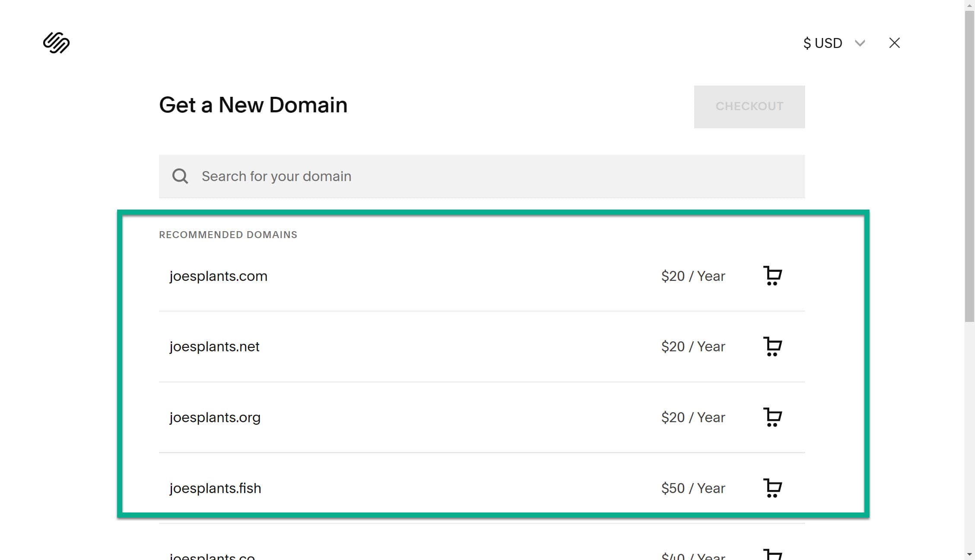Image resolution: width=975 pixels, height=560 pixels.
Task: Add joesplants.com to cart
Action: coord(772,276)
